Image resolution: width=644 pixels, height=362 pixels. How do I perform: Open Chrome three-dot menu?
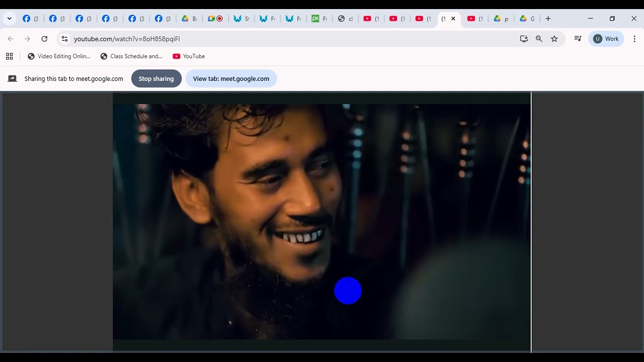click(634, 39)
